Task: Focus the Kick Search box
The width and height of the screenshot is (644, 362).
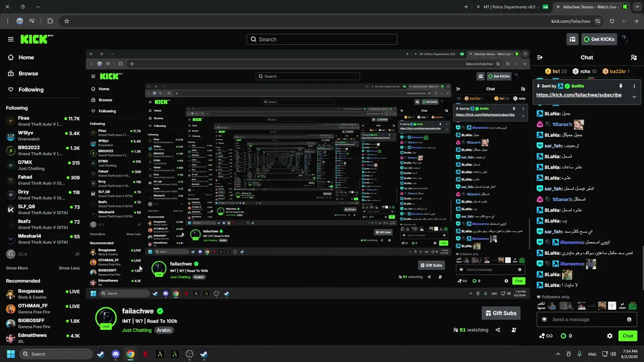Action: pos(322,39)
